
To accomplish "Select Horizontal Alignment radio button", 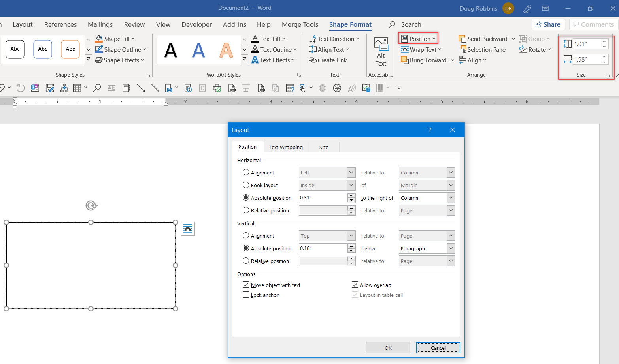I will (x=246, y=172).
